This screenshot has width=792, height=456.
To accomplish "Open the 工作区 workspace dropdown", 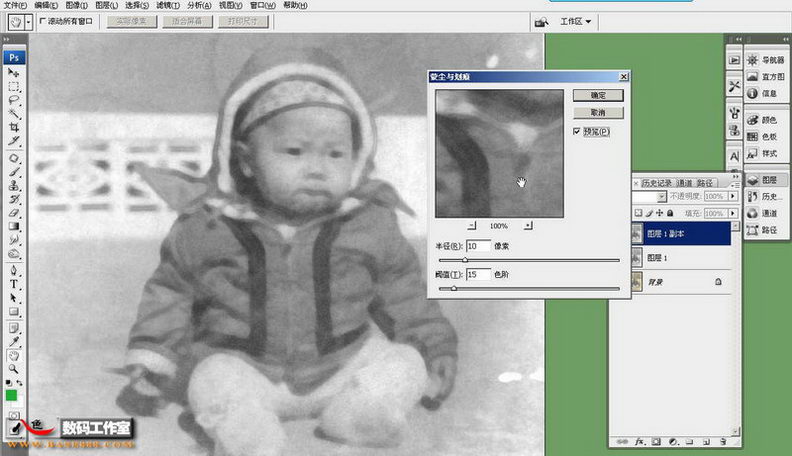I will pyautogui.click(x=575, y=21).
